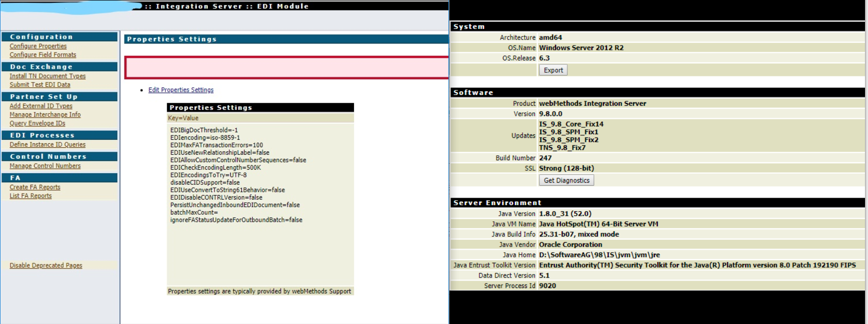Click Properties settings webMethods Support footer note

coord(260,292)
